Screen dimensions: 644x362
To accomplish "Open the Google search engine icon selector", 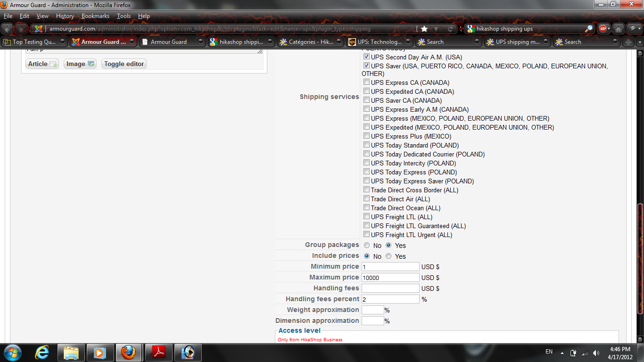I will 470,29.
